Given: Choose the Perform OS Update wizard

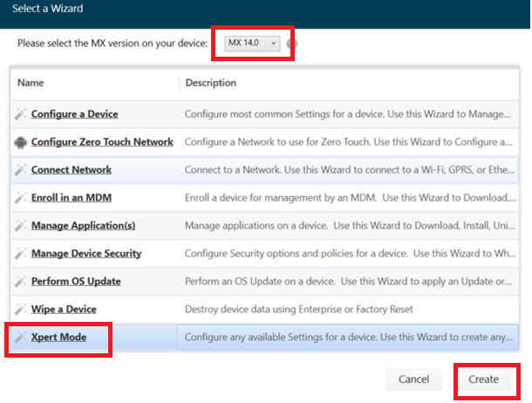Looking at the screenshot, I should (76, 281).
